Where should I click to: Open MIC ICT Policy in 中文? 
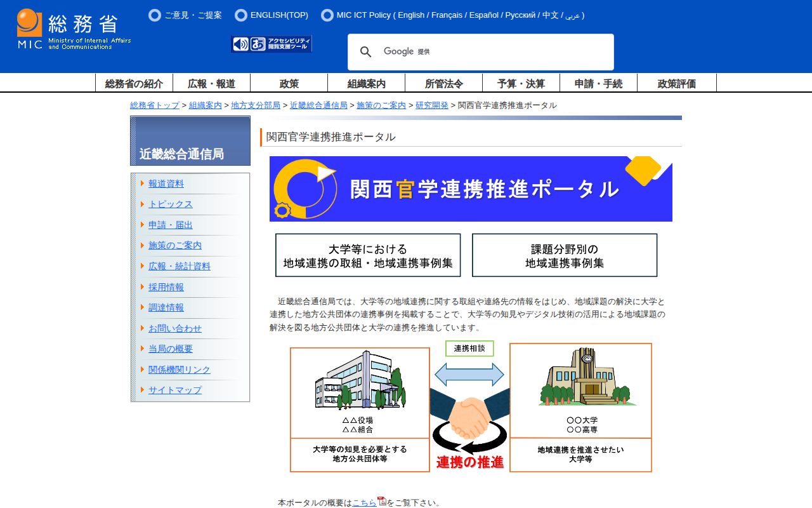(551, 15)
